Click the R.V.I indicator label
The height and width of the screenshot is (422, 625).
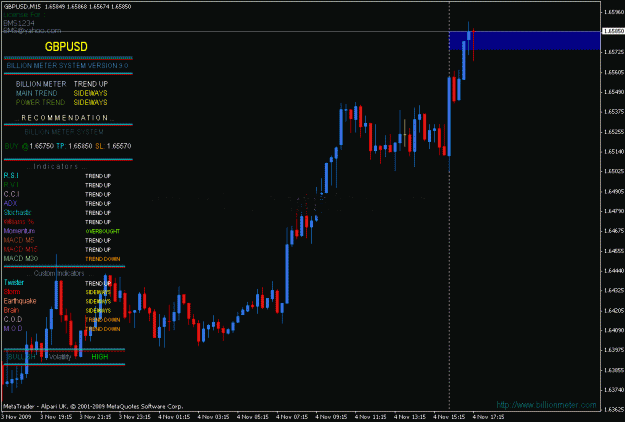[x=11, y=185]
